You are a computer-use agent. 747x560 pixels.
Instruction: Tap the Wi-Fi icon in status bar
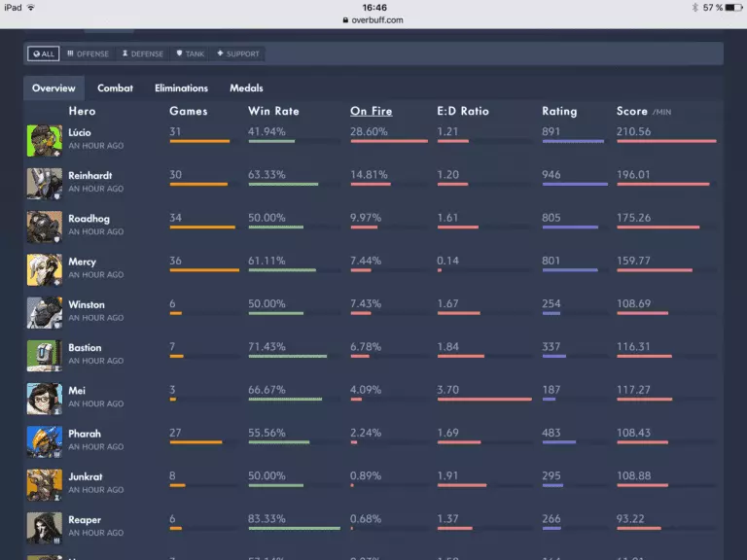[x=31, y=7]
